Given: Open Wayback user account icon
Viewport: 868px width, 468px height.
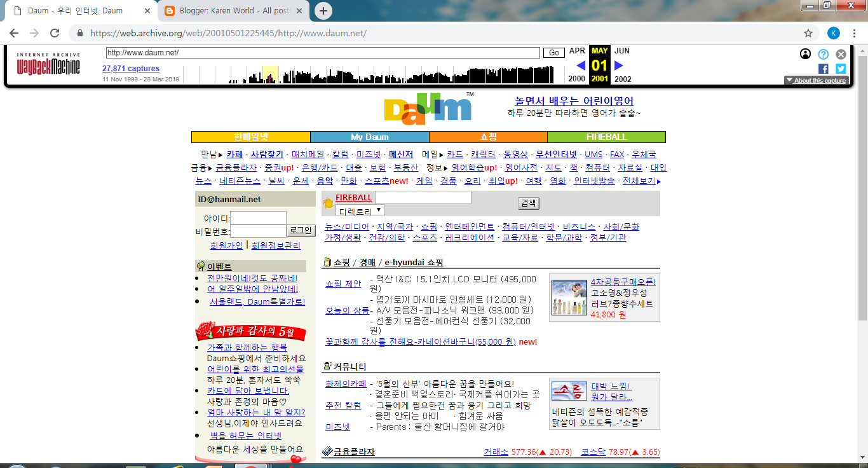Looking at the screenshot, I should coord(806,54).
